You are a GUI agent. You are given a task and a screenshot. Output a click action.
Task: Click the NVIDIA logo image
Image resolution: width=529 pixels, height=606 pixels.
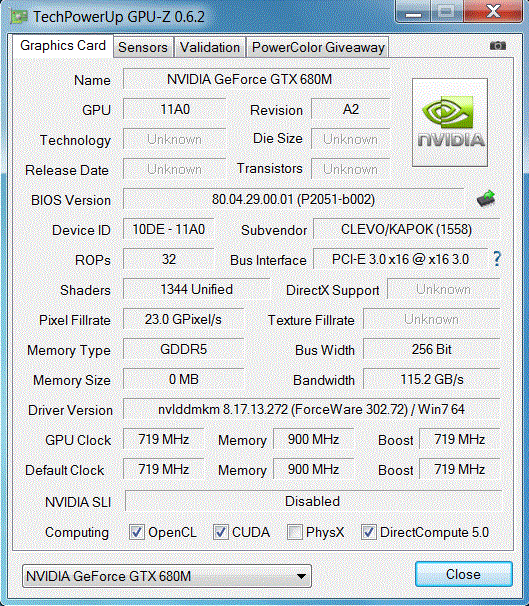[450, 123]
